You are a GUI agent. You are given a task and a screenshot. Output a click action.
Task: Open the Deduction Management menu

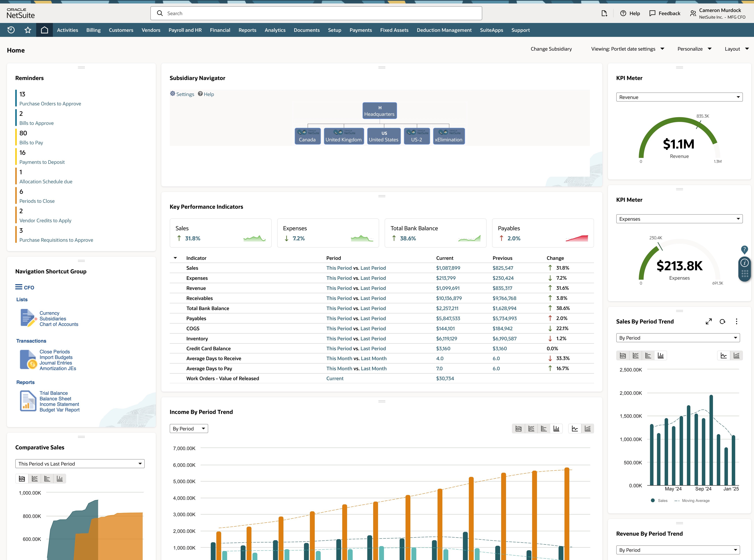444,30
